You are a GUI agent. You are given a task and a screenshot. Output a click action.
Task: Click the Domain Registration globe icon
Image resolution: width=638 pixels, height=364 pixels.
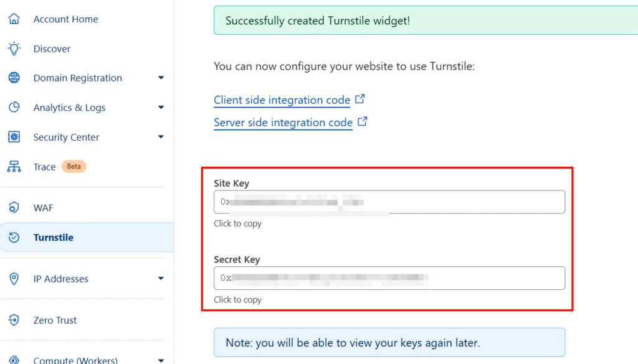(x=14, y=78)
